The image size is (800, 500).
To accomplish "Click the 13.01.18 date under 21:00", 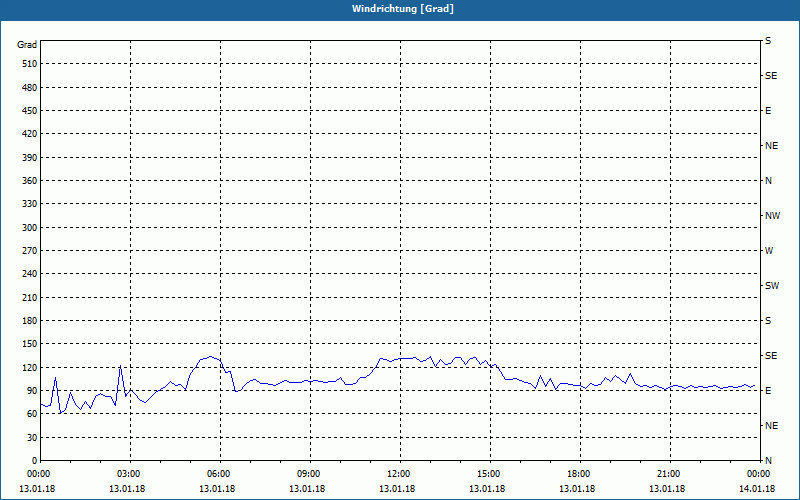I will coord(667,489).
